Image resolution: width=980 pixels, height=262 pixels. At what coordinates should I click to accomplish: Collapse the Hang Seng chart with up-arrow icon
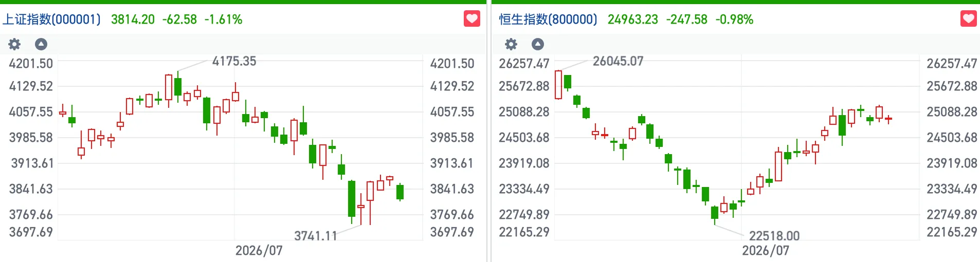tap(537, 44)
